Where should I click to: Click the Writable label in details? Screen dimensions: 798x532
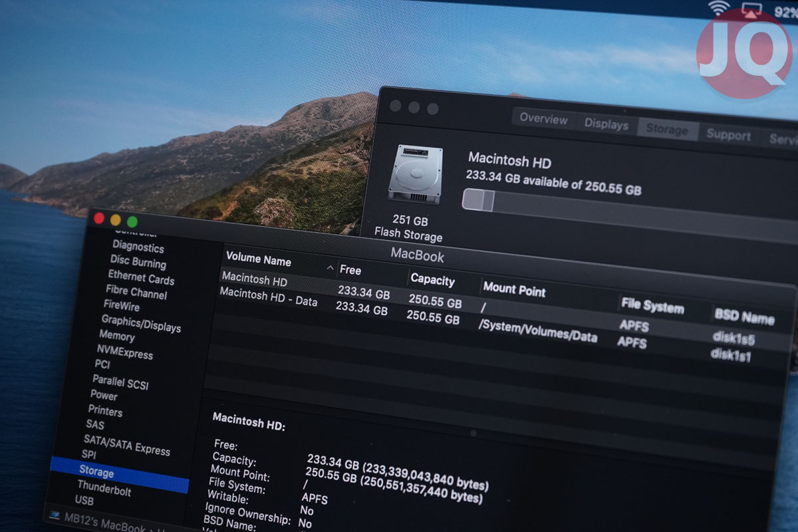227,498
